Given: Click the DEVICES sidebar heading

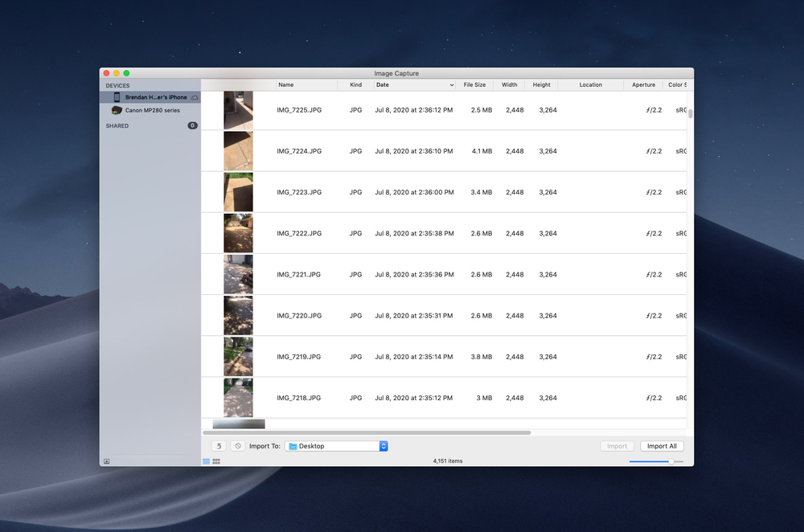Looking at the screenshot, I should point(118,86).
